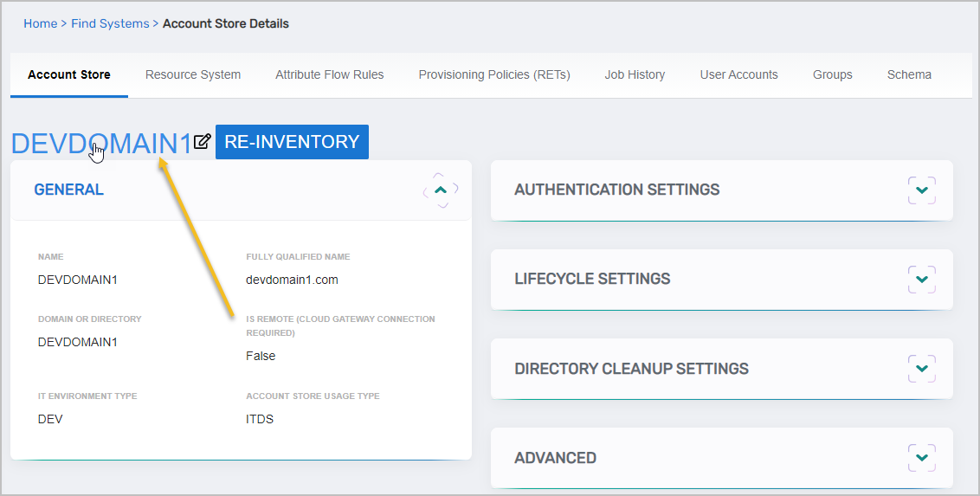Switch to the Resource System tab
Screen dimensions: 980x496
(x=193, y=74)
